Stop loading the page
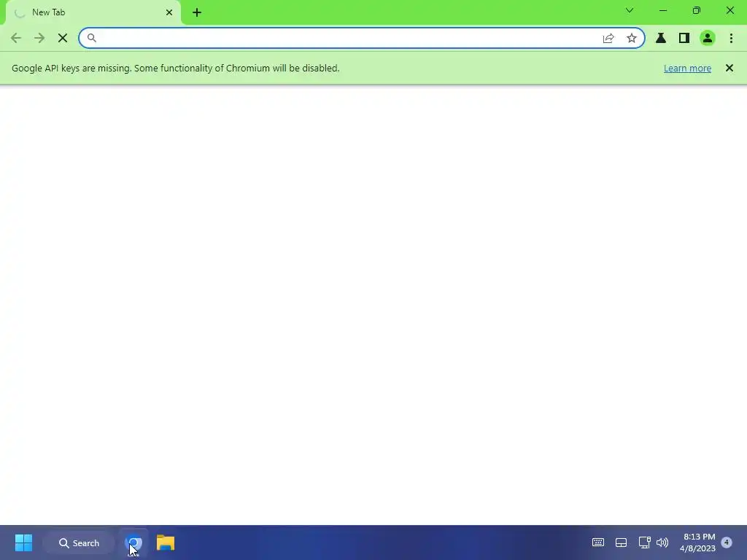The height and width of the screenshot is (560, 747). pos(63,38)
